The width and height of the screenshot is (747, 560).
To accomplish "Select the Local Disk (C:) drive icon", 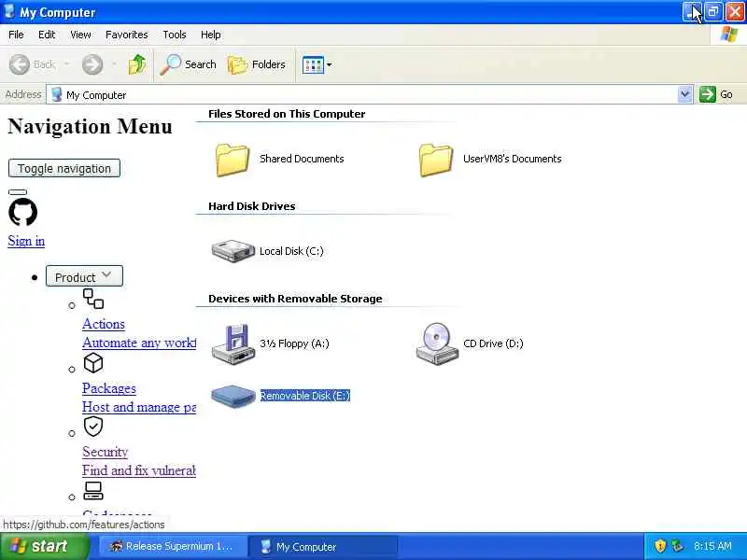I will (233, 251).
